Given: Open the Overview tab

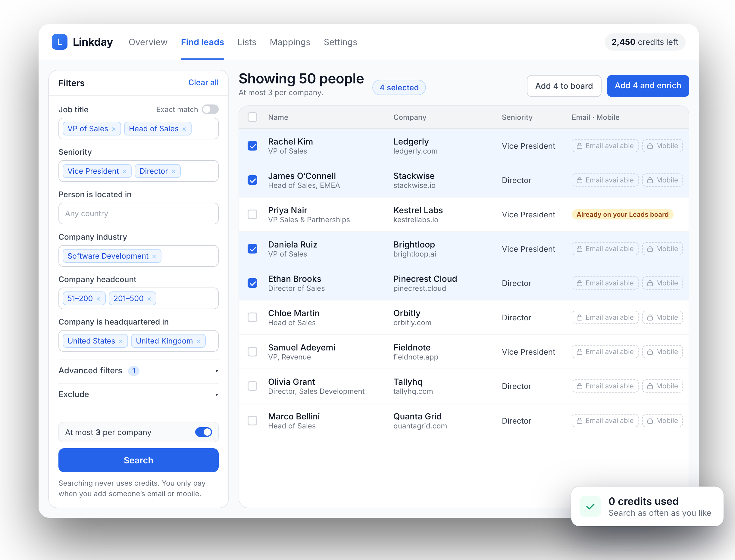Looking at the screenshot, I should pos(148,42).
